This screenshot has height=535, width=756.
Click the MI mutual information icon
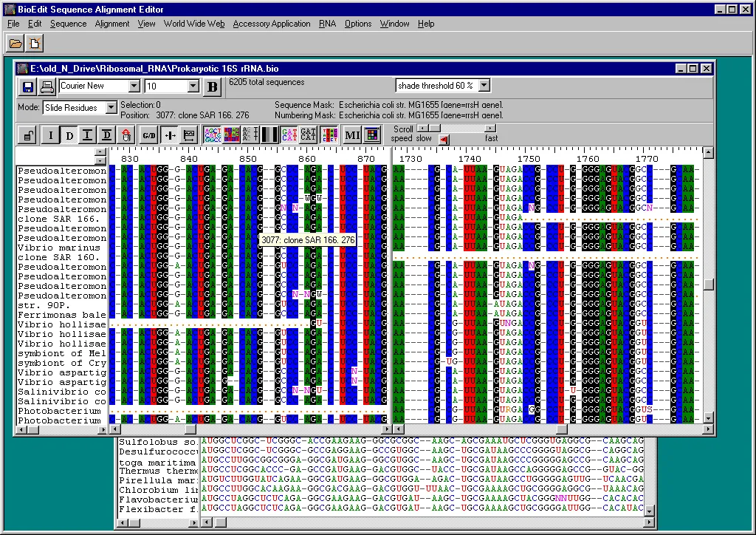(353, 135)
